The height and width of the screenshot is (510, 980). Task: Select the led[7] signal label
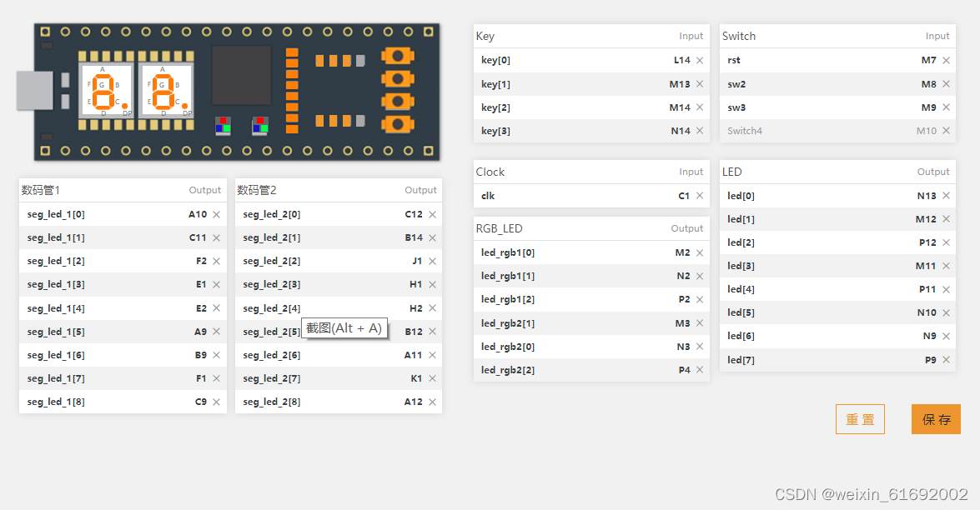point(741,360)
